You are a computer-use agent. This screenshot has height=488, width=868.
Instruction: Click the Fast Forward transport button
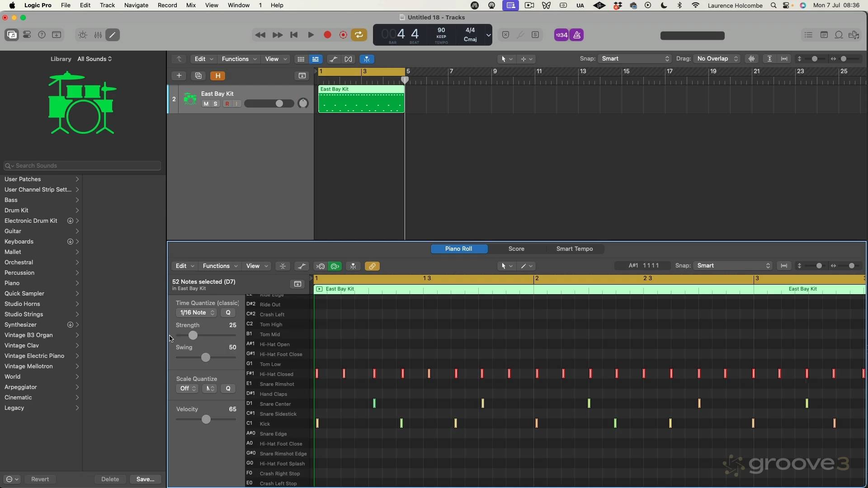pyautogui.click(x=278, y=35)
